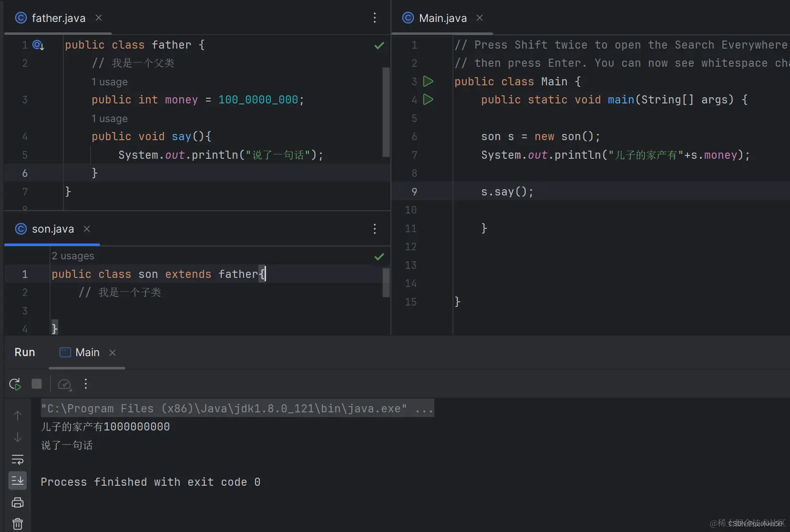The image size is (790, 532).
Task: Close the son.java tab
Action: click(x=87, y=229)
